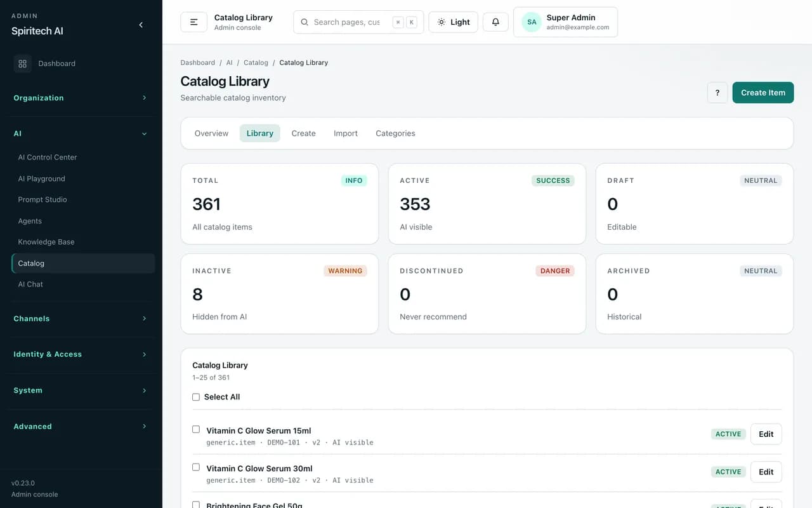The width and height of the screenshot is (812, 508).
Task: Edit Vitamin C Glow Serum 15ml
Action: pyautogui.click(x=766, y=434)
